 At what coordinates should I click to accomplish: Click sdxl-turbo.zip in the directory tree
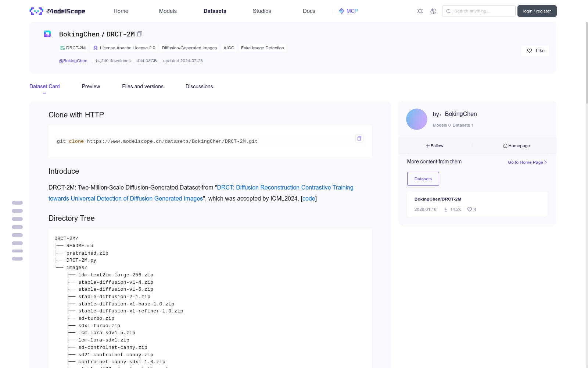click(99, 326)
